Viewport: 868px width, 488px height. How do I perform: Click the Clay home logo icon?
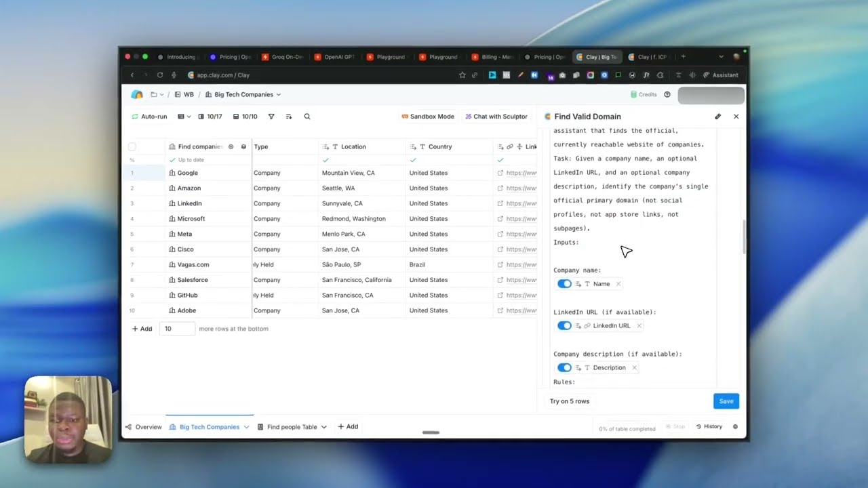click(137, 94)
